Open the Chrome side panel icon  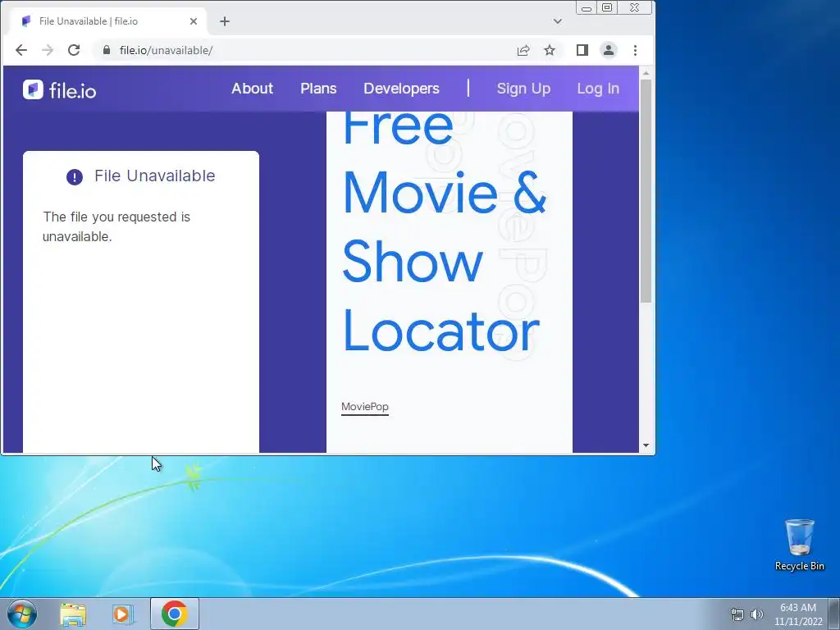pos(582,50)
